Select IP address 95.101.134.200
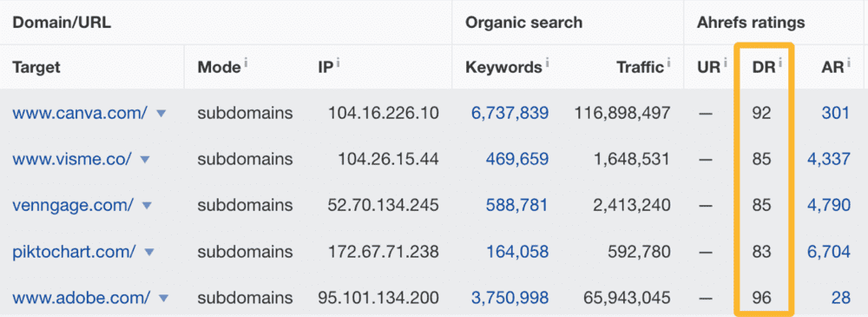The width and height of the screenshot is (868, 317). tap(378, 298)
